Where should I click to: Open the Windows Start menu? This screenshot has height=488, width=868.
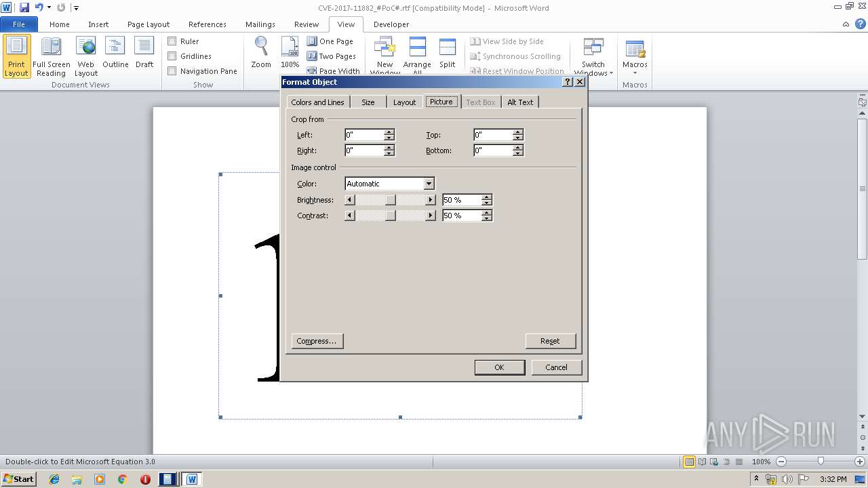pos(18,479)
